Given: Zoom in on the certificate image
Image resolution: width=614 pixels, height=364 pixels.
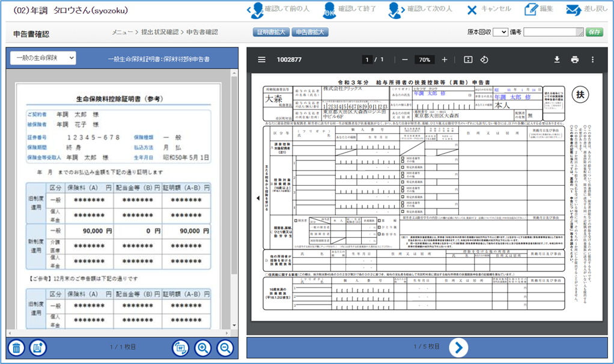Looking at the screenshot, I should (x=203, y=347).
